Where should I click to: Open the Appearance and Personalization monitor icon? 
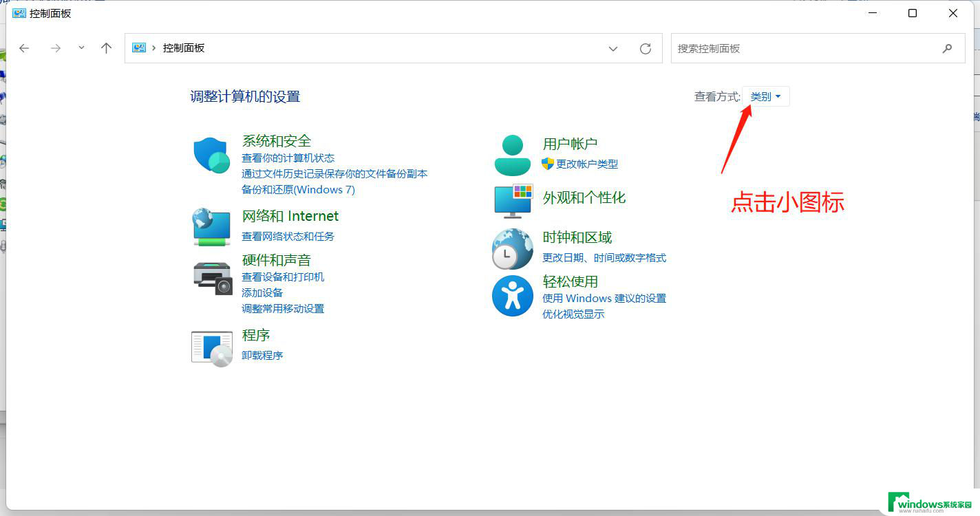click(513, 200)
